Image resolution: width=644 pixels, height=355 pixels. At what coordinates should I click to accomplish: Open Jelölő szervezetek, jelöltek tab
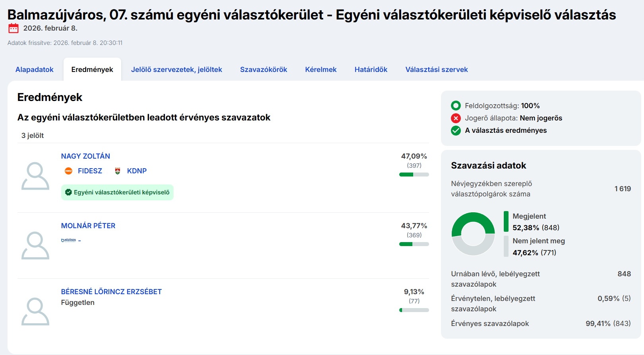pos(176,70)
